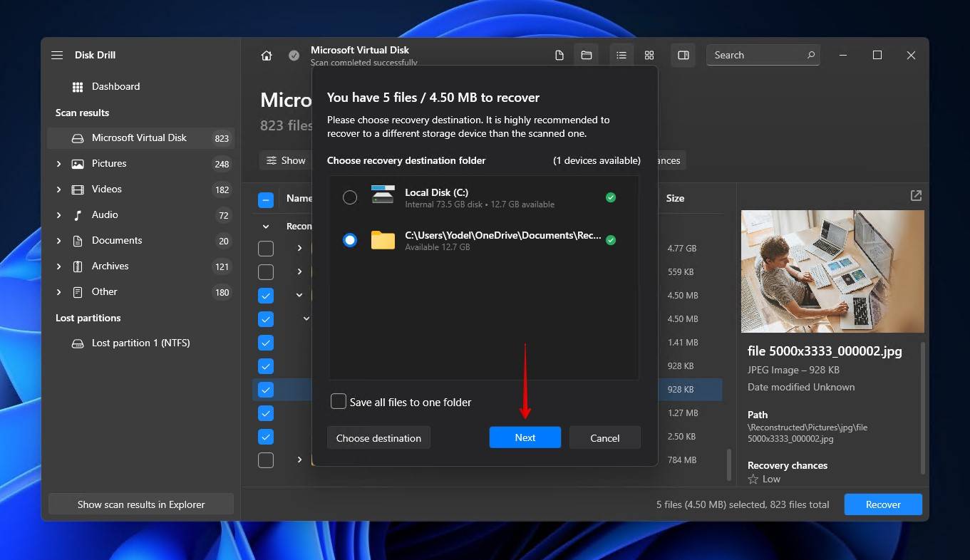Viewport: 970px width, 560px height.
Task: Go to the home icon in toolbar
Action: click(267, 56)
